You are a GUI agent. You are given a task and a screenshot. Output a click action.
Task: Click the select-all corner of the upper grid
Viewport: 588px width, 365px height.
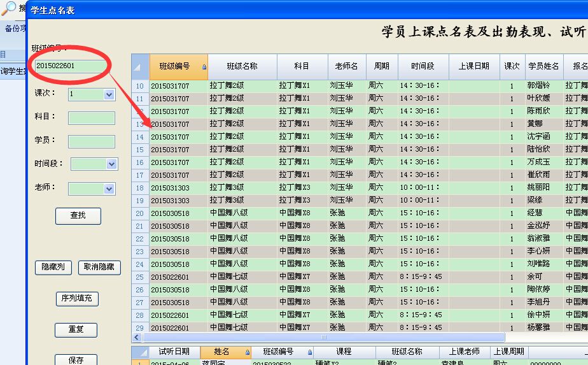pyautogui.click(x=140, y=66)
